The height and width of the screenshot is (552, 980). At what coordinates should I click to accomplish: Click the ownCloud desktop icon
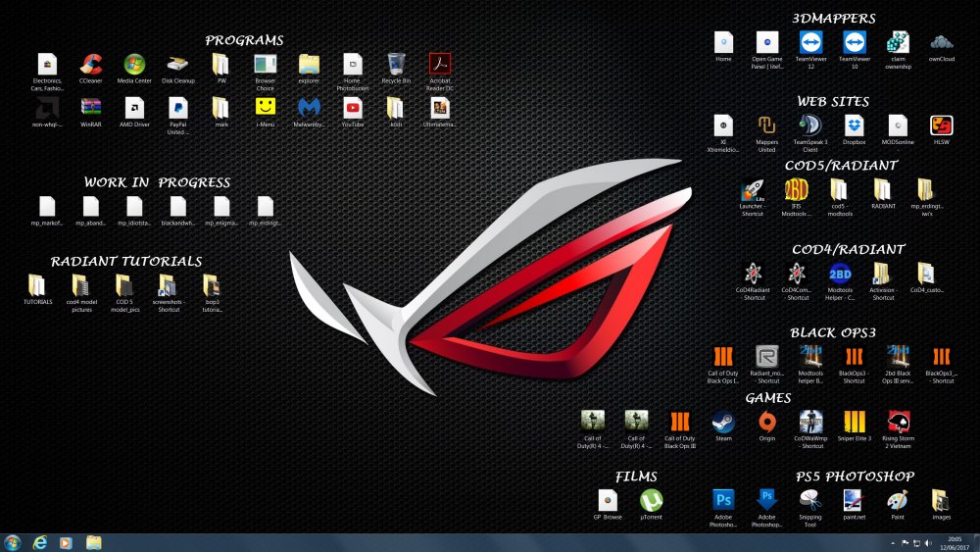(x=941, y=43)
